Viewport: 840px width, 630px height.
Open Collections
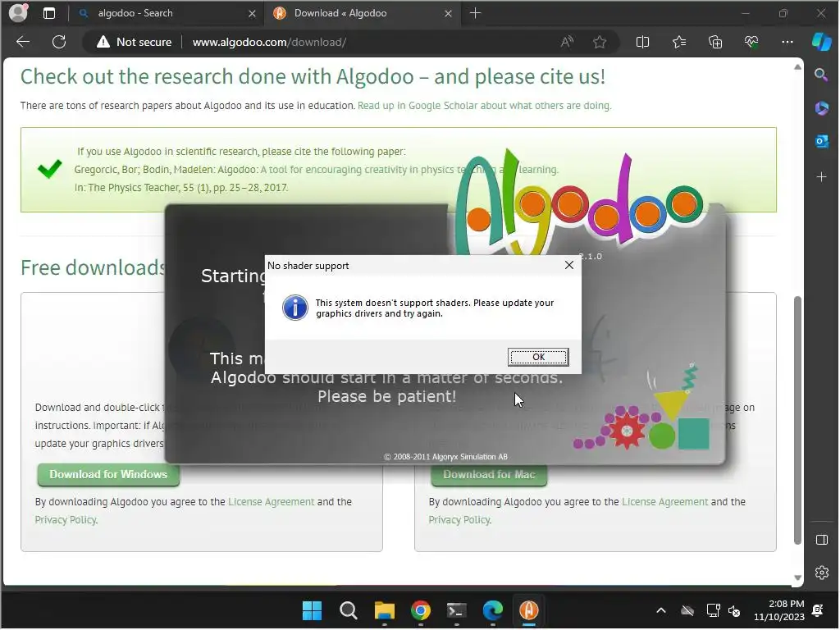715,42
